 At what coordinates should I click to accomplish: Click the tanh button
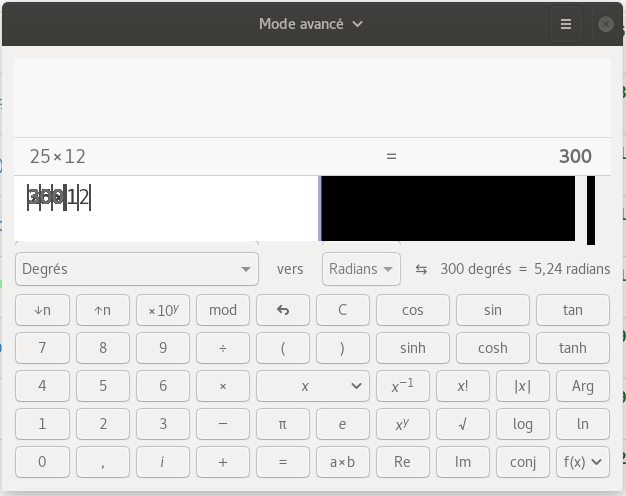pos(573,348)
